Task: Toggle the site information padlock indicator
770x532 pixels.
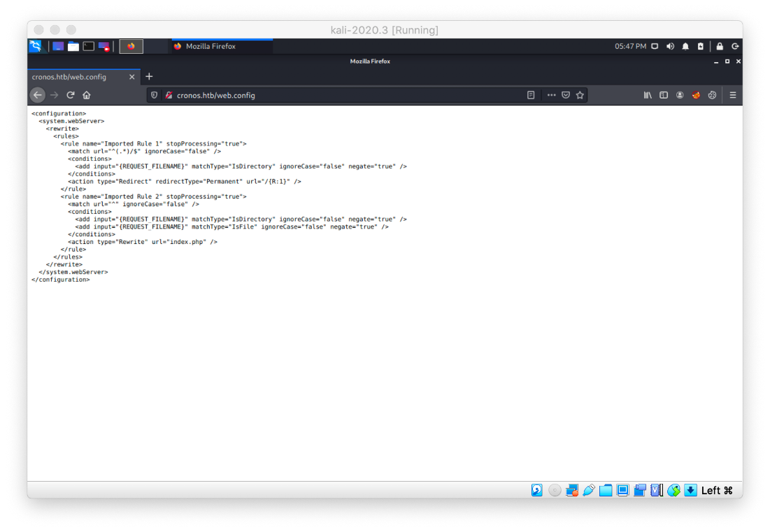Action: [x=169, y=94]
